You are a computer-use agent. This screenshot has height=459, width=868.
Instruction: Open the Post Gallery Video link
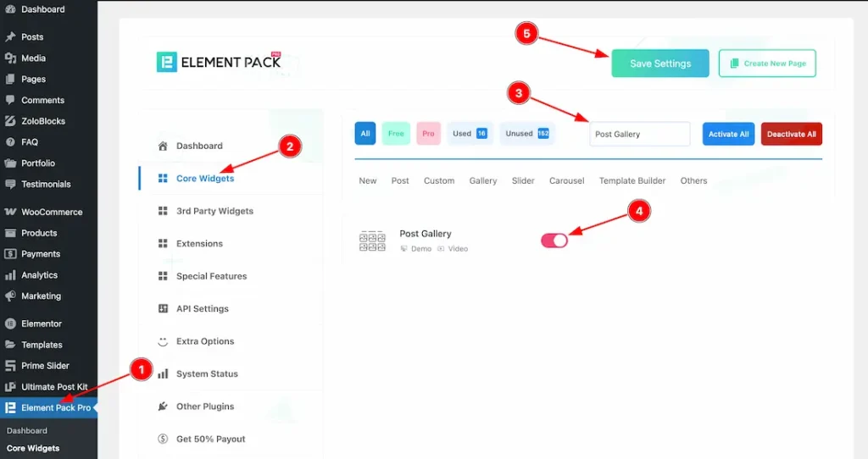coord(453,249)
